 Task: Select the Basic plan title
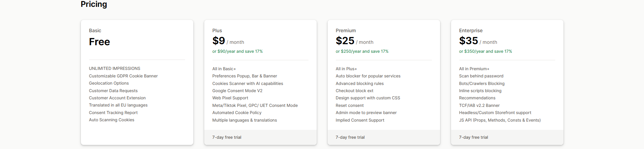(x=95, y=30)
